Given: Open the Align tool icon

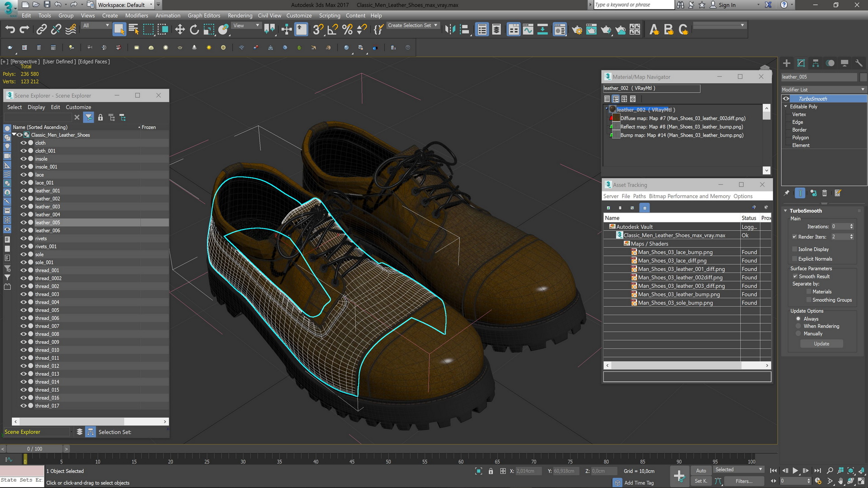Looking at the screenshot, I should point(465,30).
